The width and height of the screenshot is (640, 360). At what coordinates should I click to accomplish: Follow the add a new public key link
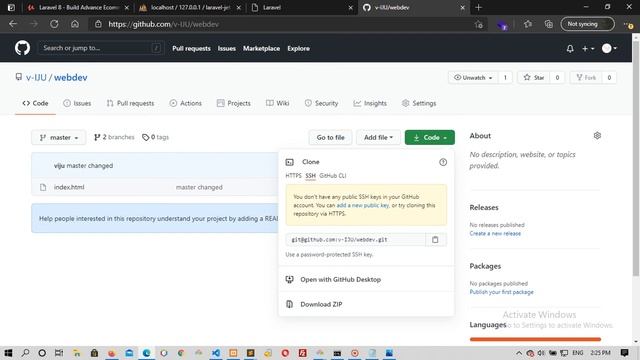point(362,205)
